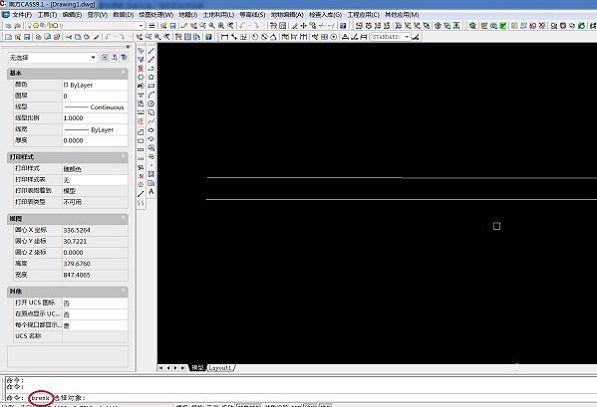This screenshot has width=597, height=407.
Task: Click the New drawing icon
Action: point(8,37)
